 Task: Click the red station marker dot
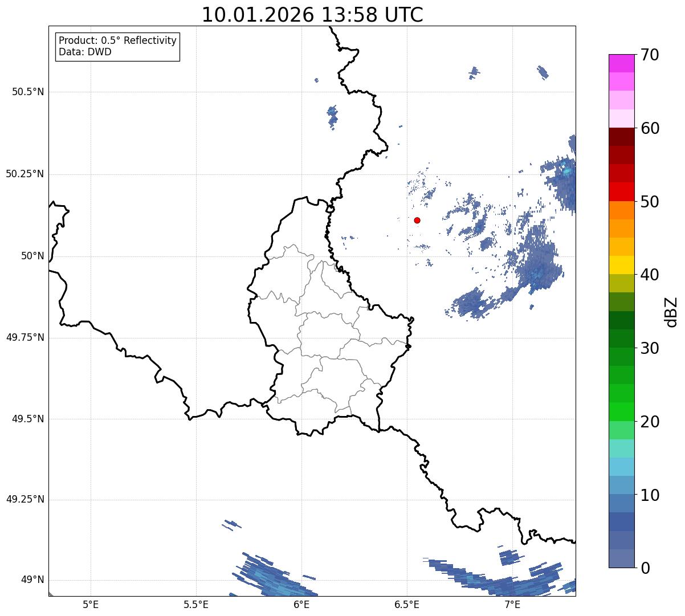(417, 220)
